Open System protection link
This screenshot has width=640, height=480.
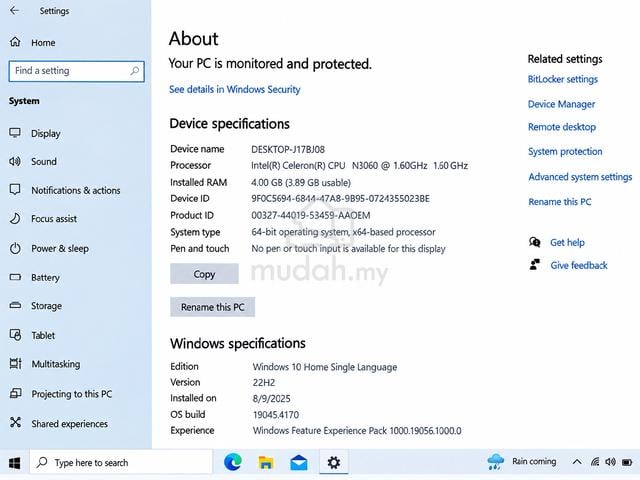565,151
